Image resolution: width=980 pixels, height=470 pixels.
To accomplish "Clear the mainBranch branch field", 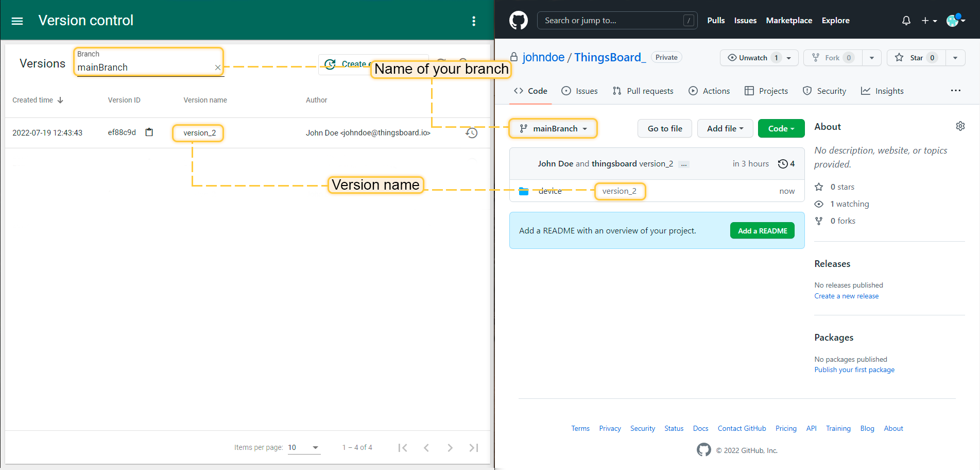I will tap(218, 68).
